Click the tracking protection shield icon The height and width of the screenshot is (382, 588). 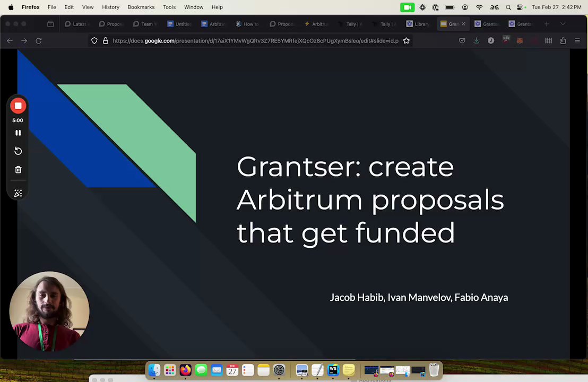click(94, 41)
